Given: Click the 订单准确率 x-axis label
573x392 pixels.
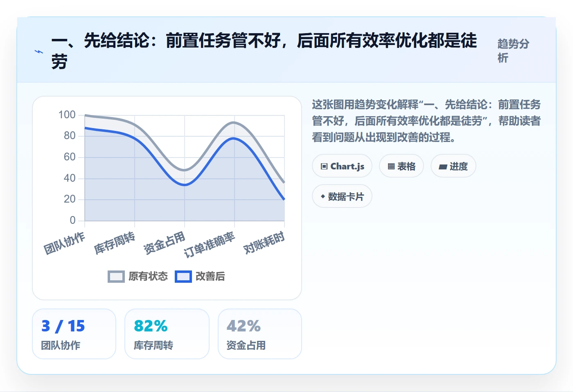Looking at the screenshot, I should (209, 245).
